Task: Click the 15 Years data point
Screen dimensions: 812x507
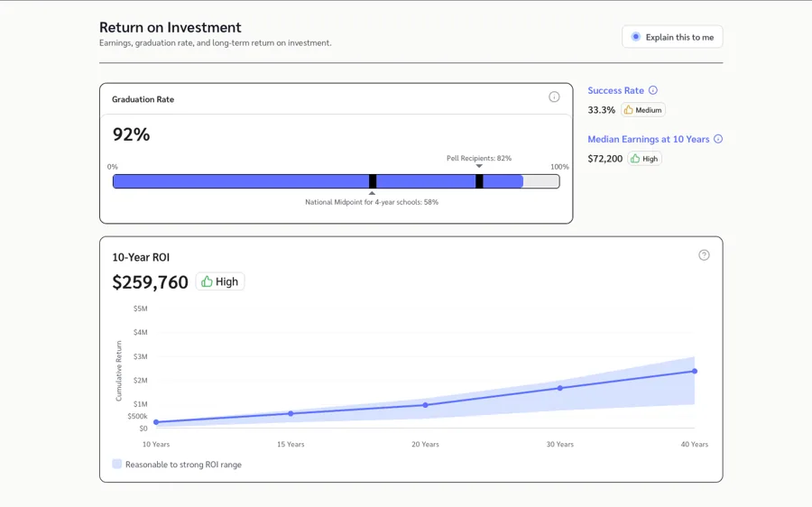Action: [x=291, y=413]
